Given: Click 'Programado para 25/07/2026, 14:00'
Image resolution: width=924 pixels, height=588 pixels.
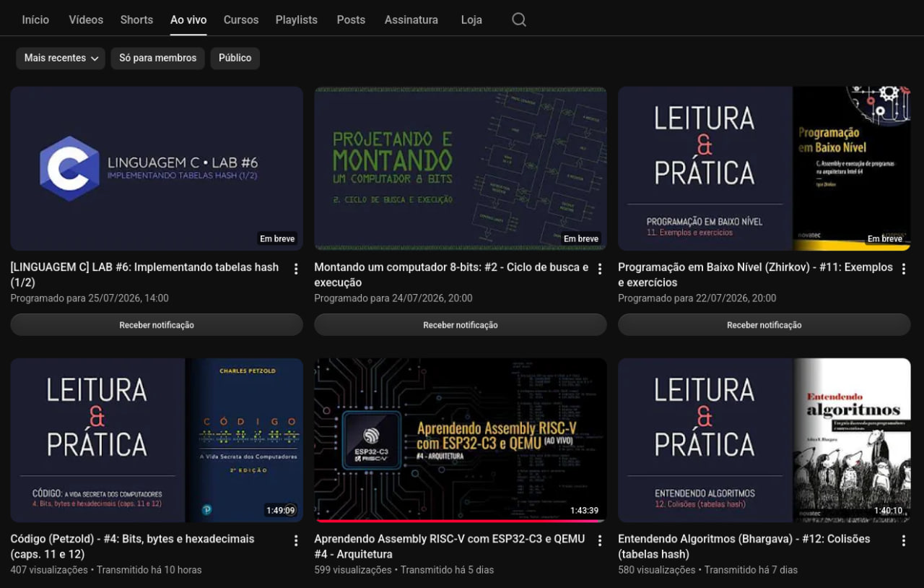Looking at the screenshot, I should [90, 298].
